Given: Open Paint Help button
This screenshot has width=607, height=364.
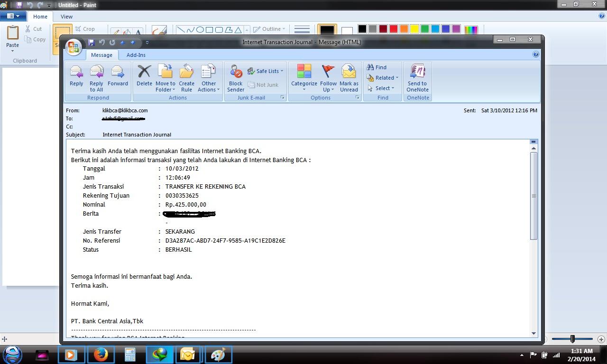Looking at the screenshot, I should coord(602,16).
